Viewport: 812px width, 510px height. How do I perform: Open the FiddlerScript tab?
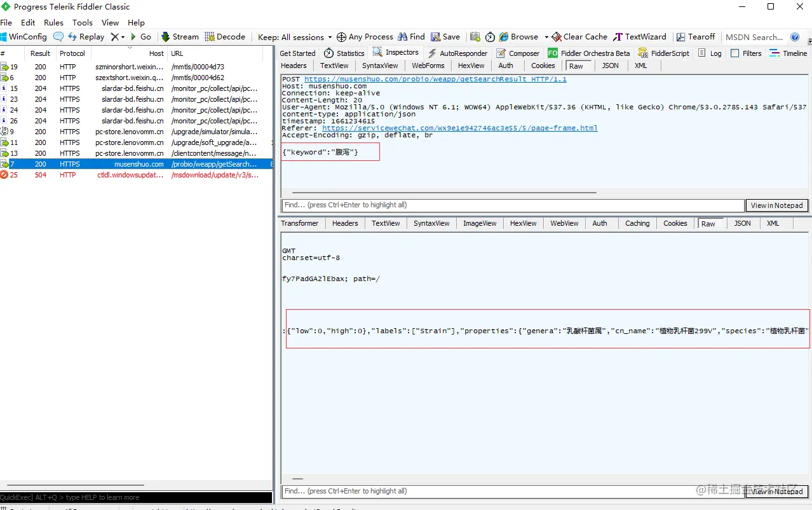[665, 53]
